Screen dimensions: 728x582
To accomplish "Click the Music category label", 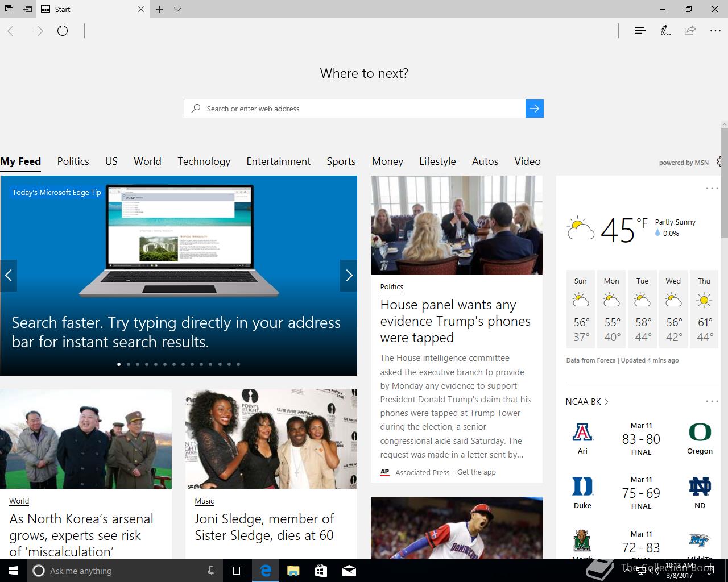I will coord(204,501).
